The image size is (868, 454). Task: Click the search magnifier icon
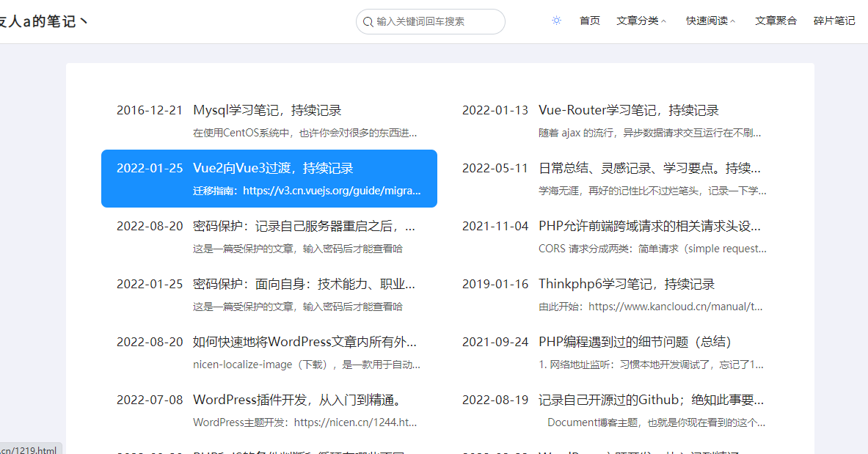tap(368, 22)
